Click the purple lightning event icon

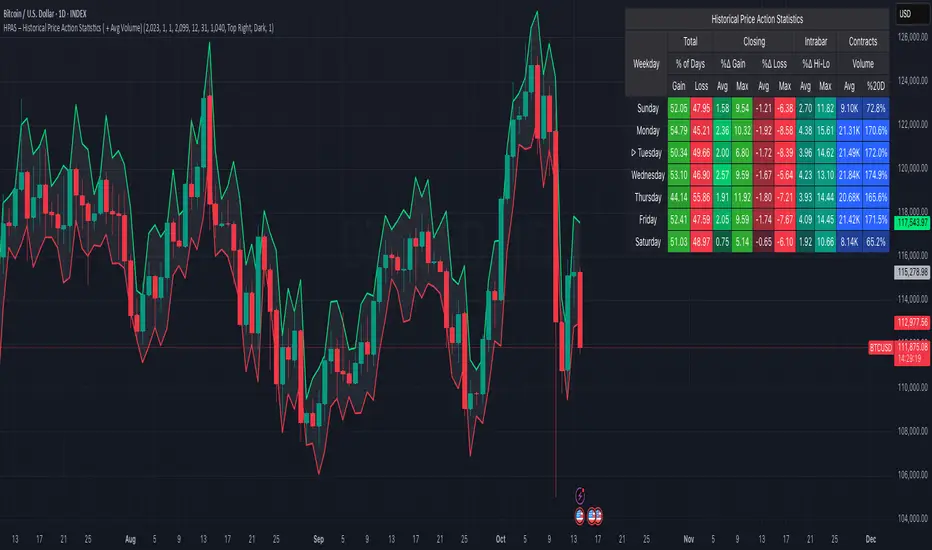(580, 495)
